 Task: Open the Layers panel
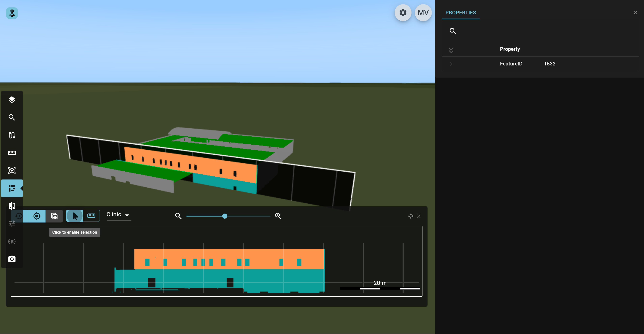pyautogui.click(x=12, y=100)
